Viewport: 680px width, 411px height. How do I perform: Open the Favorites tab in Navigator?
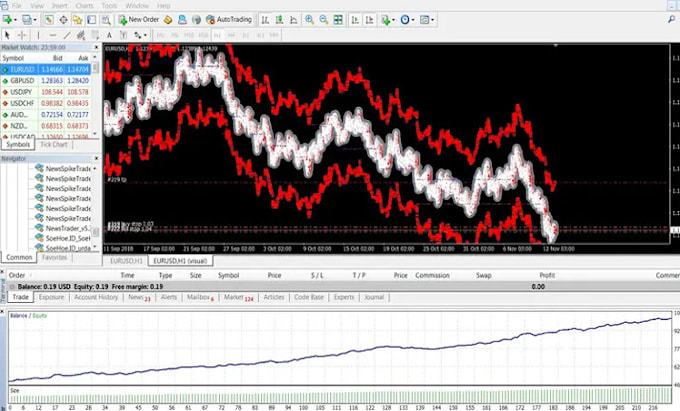55,257
